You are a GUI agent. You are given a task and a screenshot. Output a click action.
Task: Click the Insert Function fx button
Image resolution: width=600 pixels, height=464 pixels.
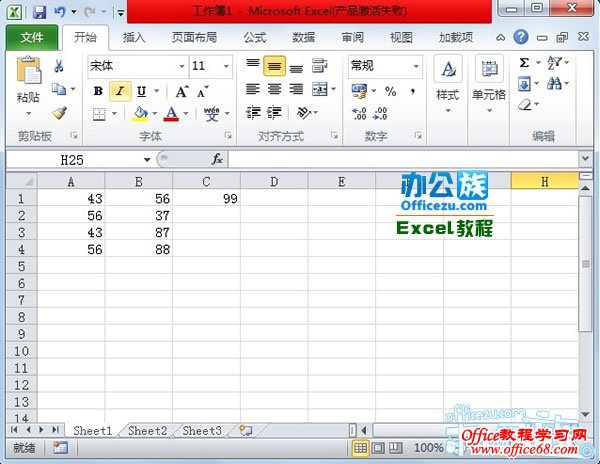tap(217, 159)
